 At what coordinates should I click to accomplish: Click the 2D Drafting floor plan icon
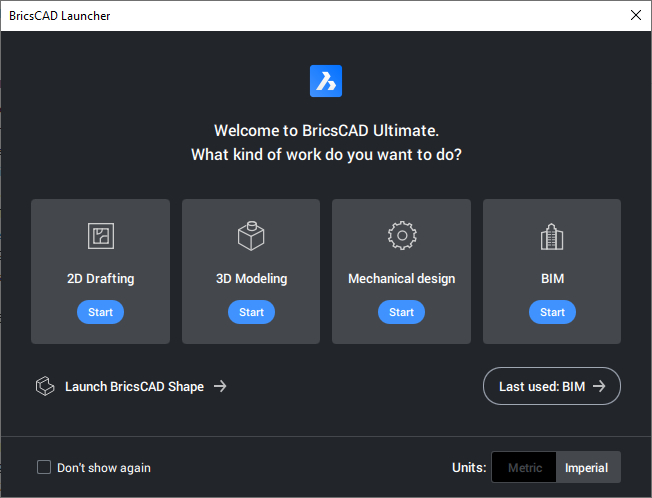click(x=101, y=236)
